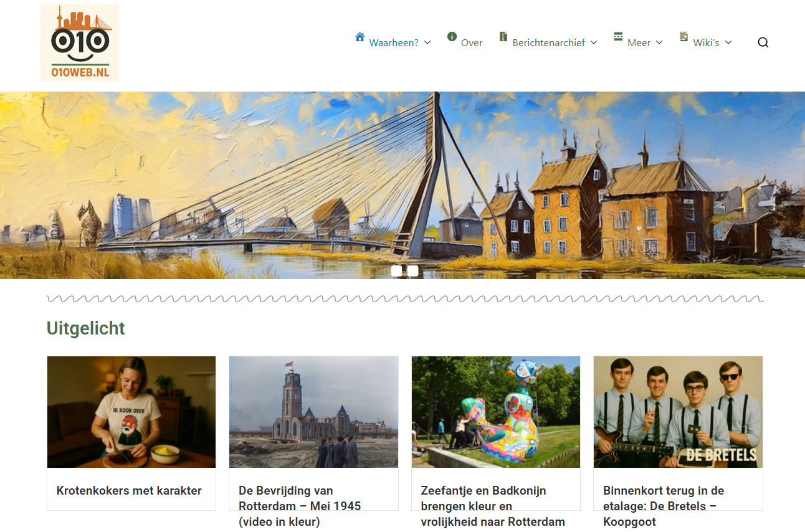
Task: Click the info icon next to Over
Action: (x=452, y=37)
